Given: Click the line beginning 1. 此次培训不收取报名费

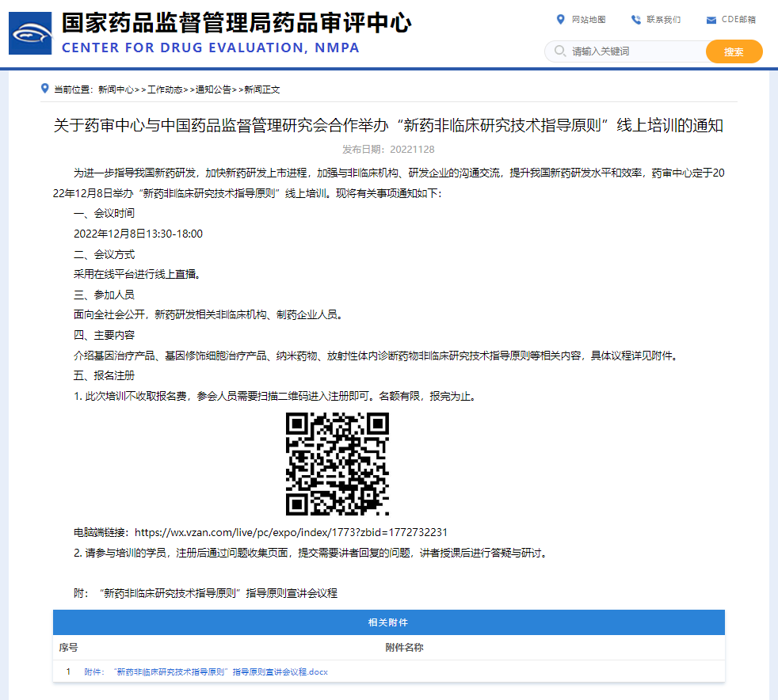Looking at the screenshot, I should (276, 396).
